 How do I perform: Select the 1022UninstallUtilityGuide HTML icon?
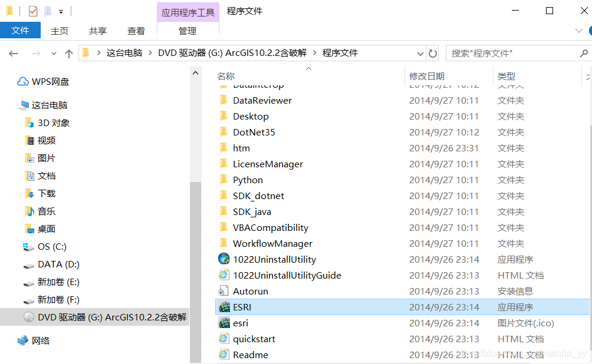click(x=224, y=275)
